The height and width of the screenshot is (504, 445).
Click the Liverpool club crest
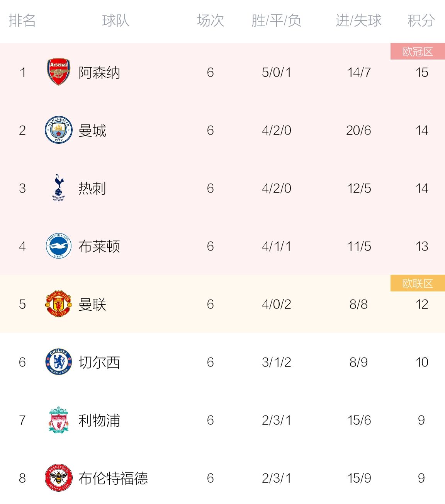click(x=59, y=420)
